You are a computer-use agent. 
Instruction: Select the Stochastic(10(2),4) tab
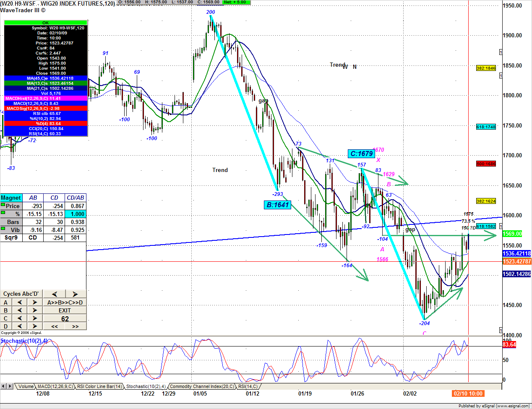point(146,386)
